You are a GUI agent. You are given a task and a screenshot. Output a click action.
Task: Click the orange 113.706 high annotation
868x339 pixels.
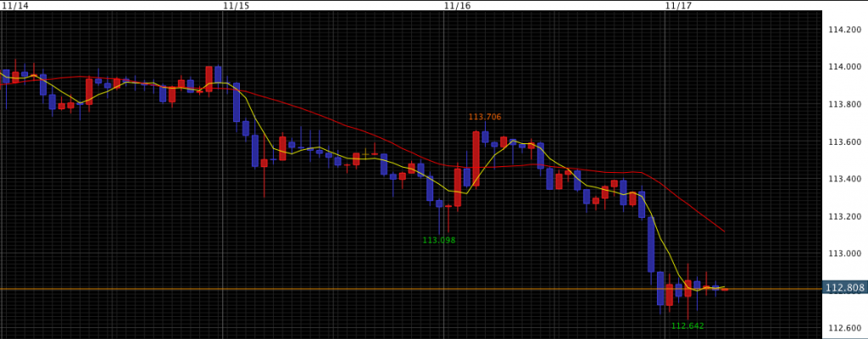tap(485, 117)
